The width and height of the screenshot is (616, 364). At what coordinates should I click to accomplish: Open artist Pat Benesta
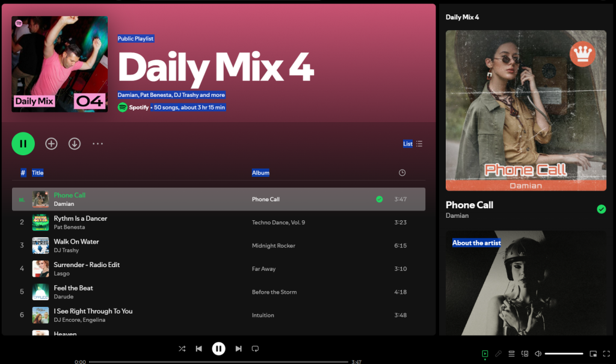point(69,227)
